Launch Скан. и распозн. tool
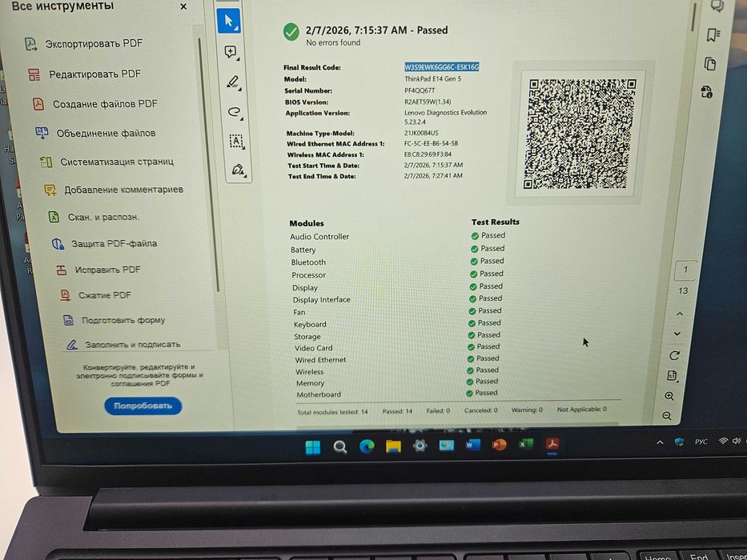The image size is (747, 560). (94, 217)
